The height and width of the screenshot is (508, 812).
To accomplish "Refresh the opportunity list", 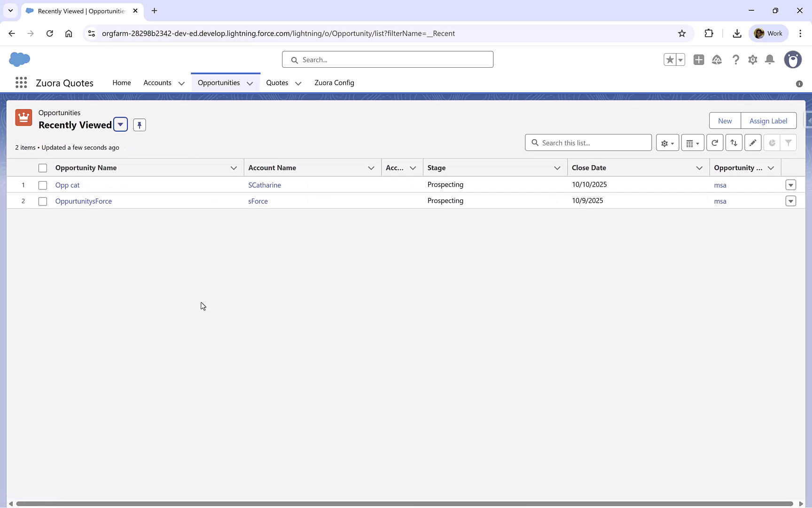I will (x=715, y=142).
